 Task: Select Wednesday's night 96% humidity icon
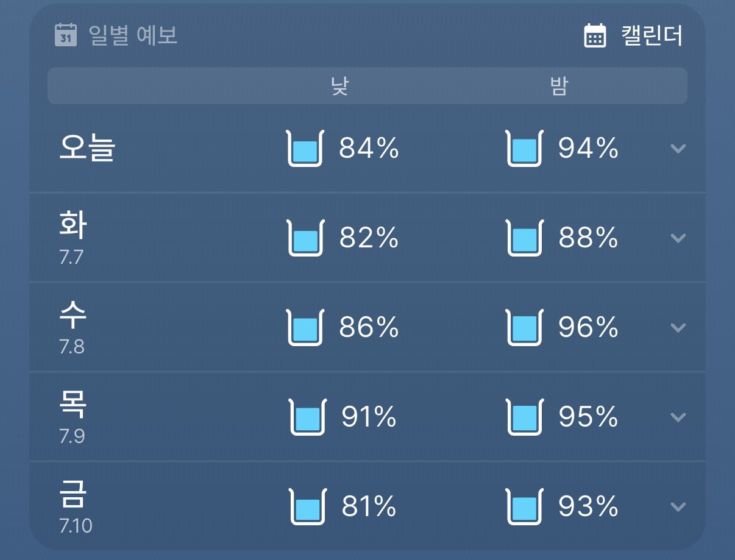coord(525,328)
